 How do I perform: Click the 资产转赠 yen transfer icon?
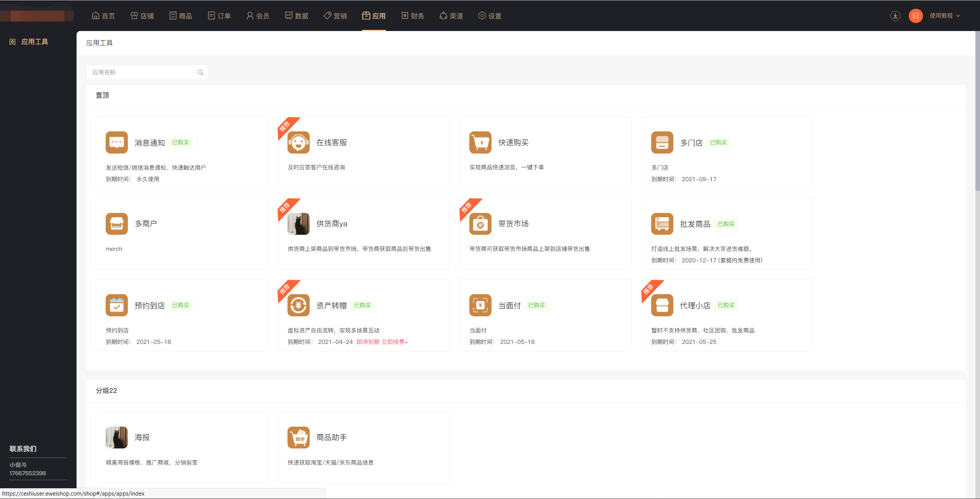point(299,305)
